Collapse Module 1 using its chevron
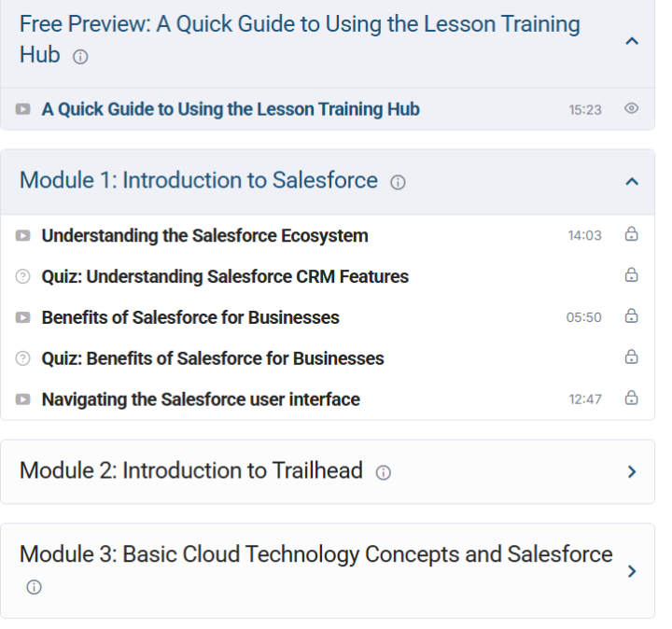The height and width of the screenshot is (629, 672). [x=632, y=182]
